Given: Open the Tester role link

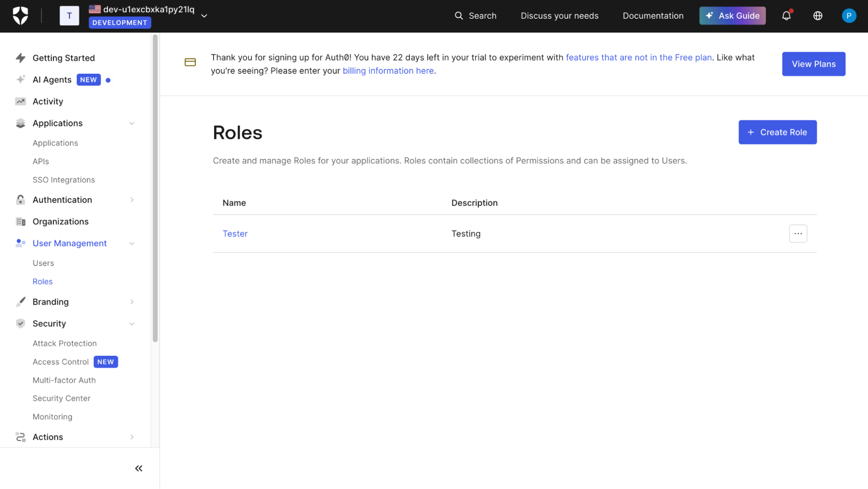Looking at the screenshot, I should (235, 234).
